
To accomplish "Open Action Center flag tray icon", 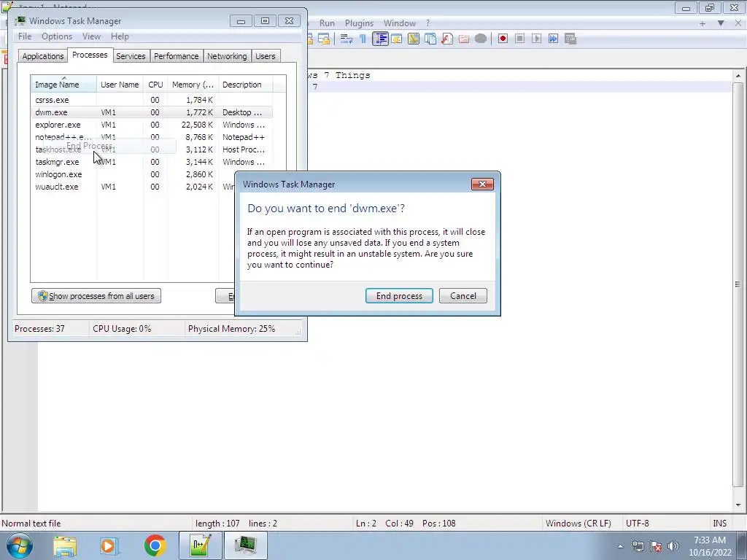I will click(656, 546).
